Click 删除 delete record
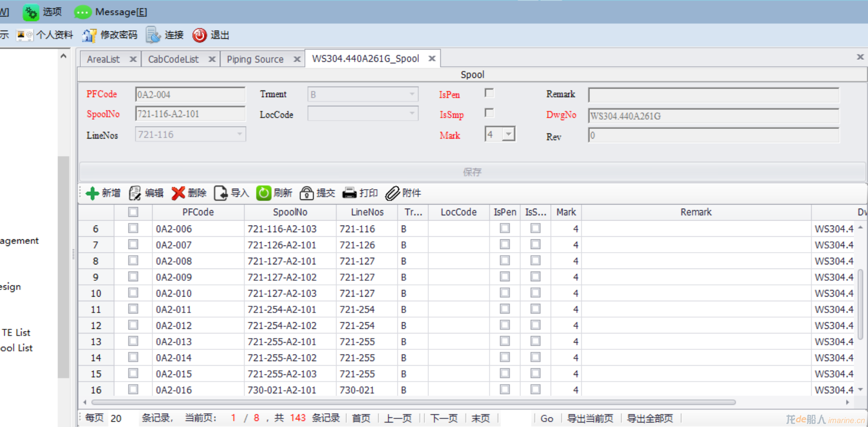The width and height of the screenshot is (868, 427). pos(189,193)
